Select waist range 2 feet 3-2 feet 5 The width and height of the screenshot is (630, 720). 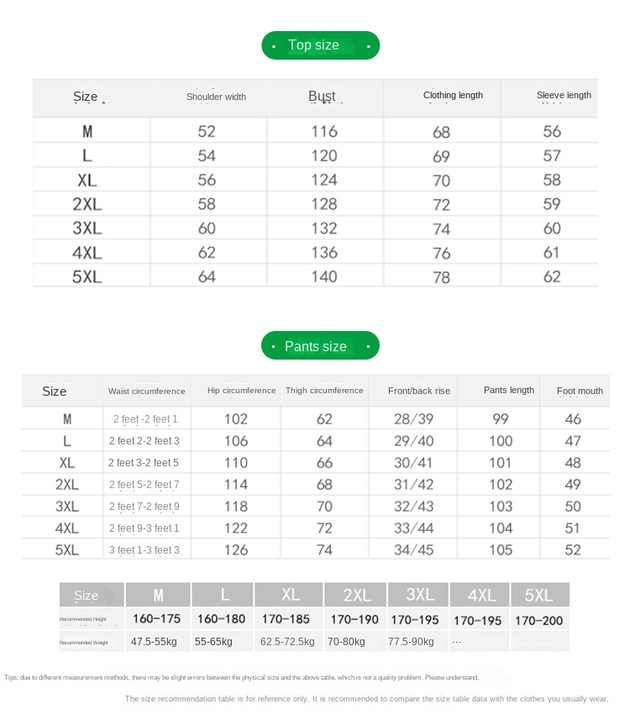pos(144,462)
